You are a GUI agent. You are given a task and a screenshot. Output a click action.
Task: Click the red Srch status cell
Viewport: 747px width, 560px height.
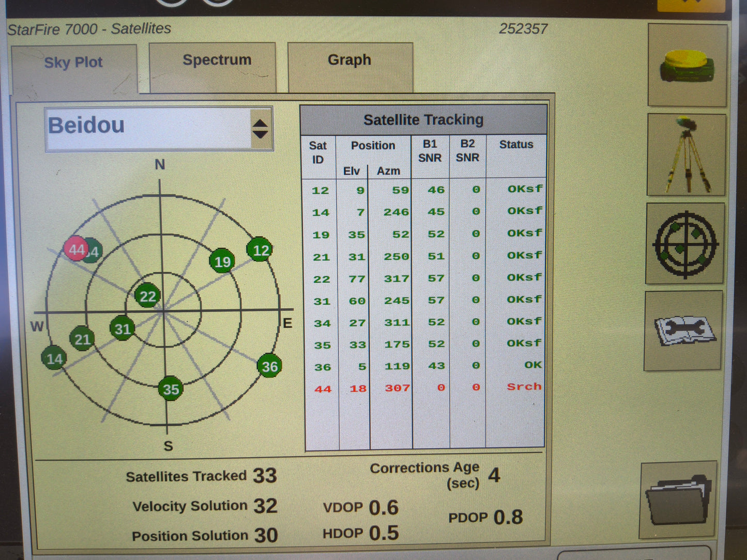point(524,386)
